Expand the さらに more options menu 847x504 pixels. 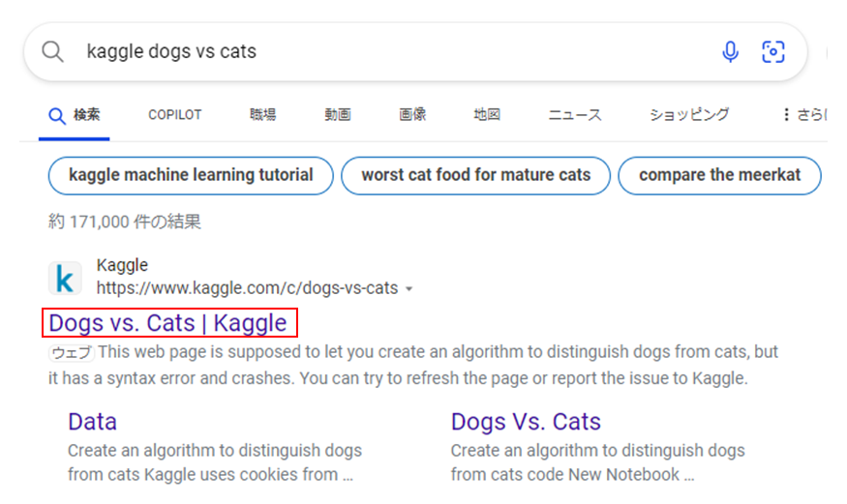pyautogui.click(x=804, y=115)
